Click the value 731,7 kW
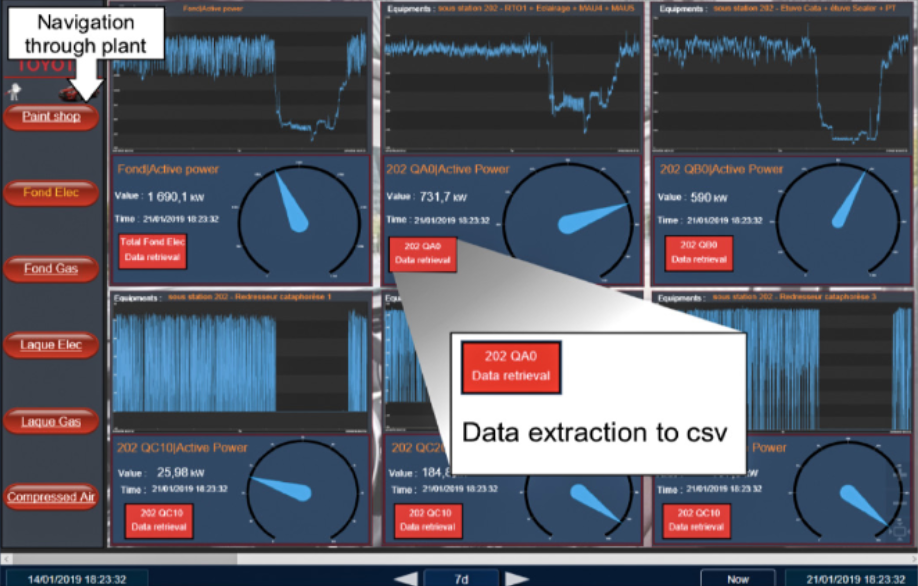The width and height of the screenshot is (918, 586). point(443,197)
